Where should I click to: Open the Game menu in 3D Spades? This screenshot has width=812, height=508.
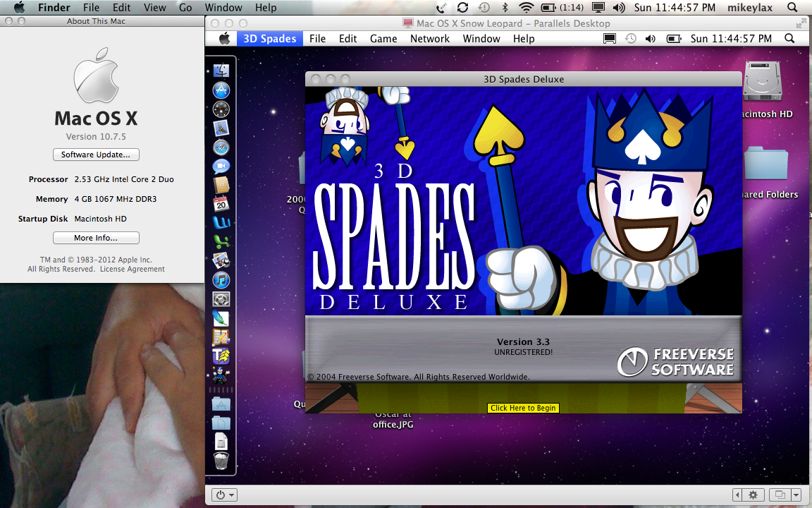coord(383,38)
